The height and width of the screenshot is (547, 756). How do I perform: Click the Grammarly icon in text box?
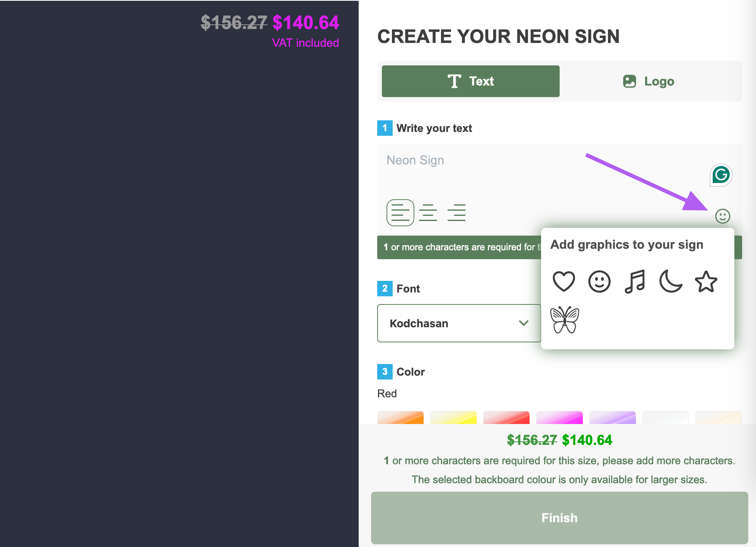tap(721, 175)
